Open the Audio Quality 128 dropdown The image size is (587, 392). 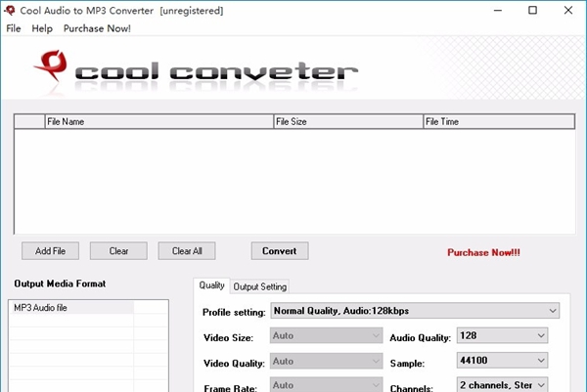click(502, 335)
